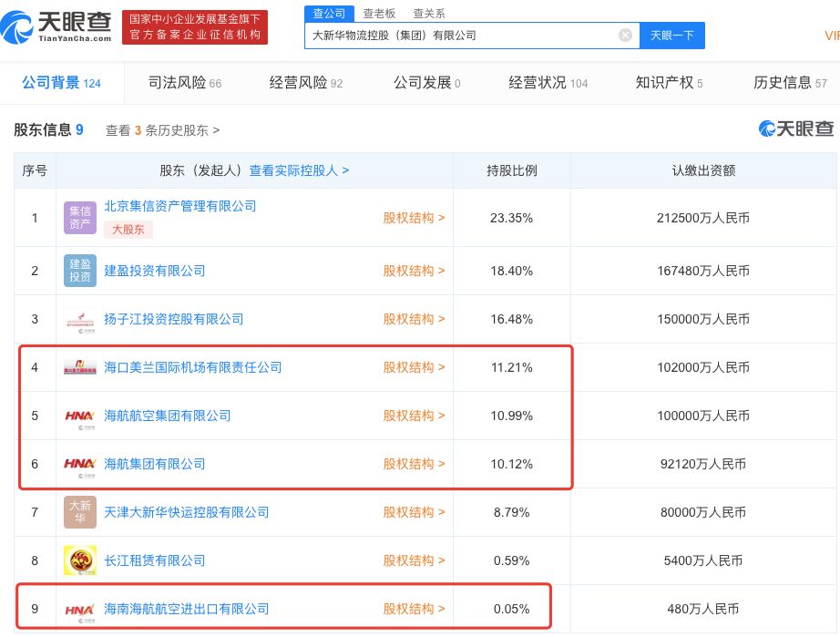Select the 18.40% shareholding cell
This screenshot has height=637, width=840.
point(512,271)
